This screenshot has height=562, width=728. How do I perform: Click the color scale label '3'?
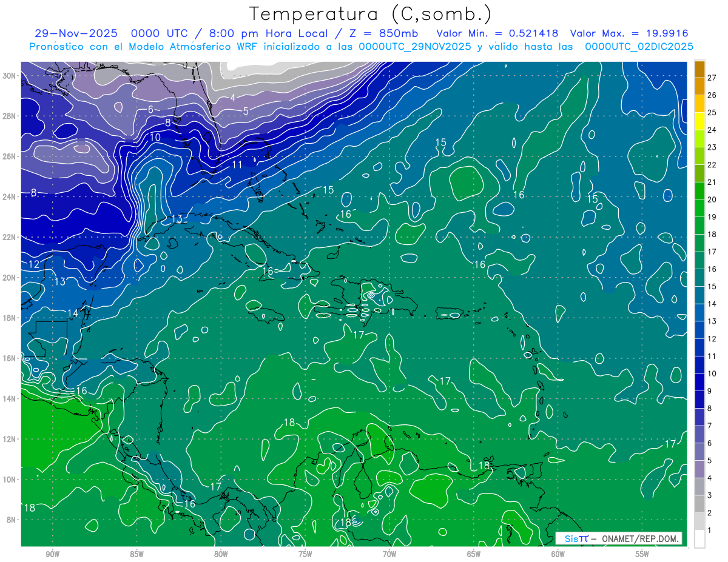(x=710, y=495)
